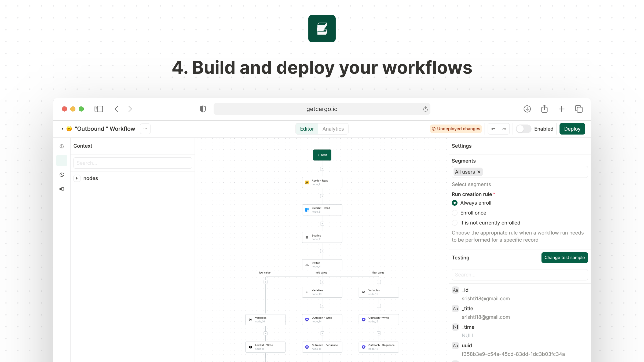Select the context list sidebar icon
The width and height of the screenshot is (644, 362).
[x=62, y=161]
